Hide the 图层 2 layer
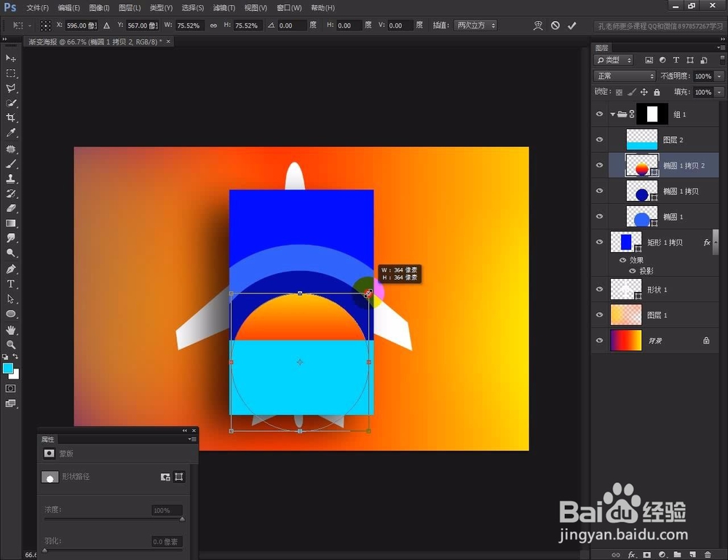 [x=599, y=139]
